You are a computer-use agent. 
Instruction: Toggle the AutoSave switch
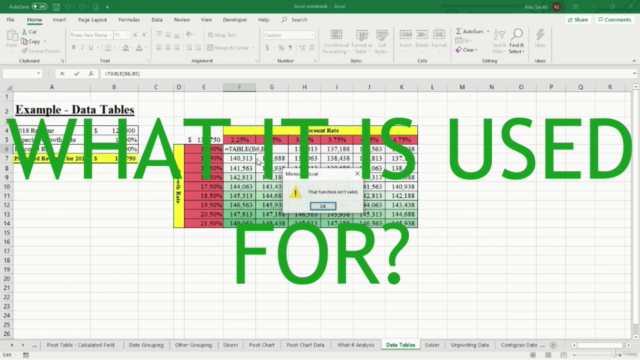[x=40, y=7]
